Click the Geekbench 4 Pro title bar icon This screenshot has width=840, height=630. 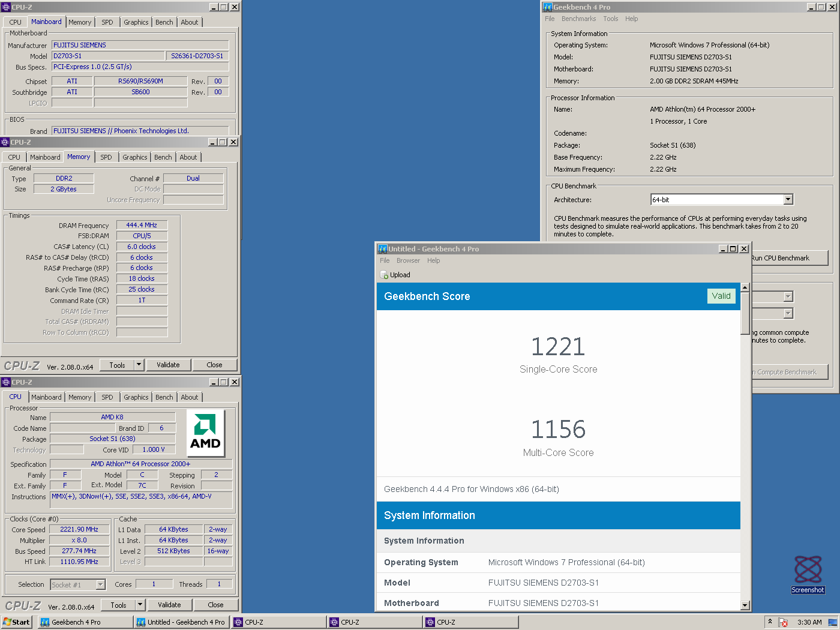(x=547, y=7)
